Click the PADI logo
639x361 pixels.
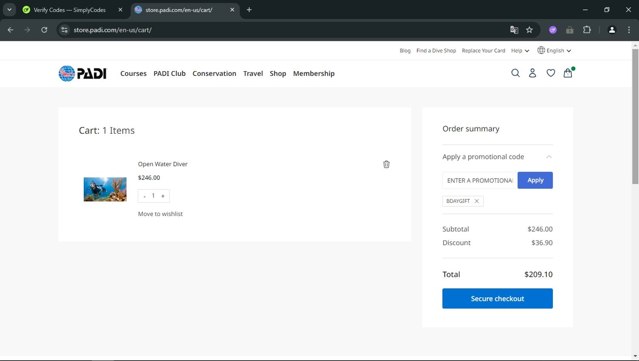click(82, 73)
